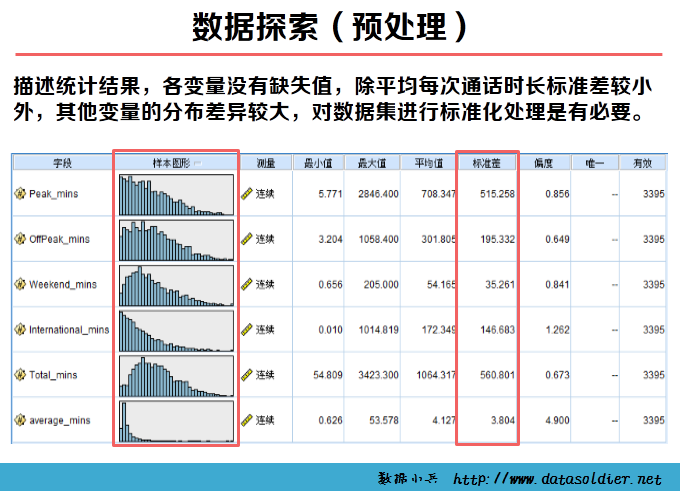Sort by the 标准差 column header
Screen dimensions: 680x491
click(487, 163)
